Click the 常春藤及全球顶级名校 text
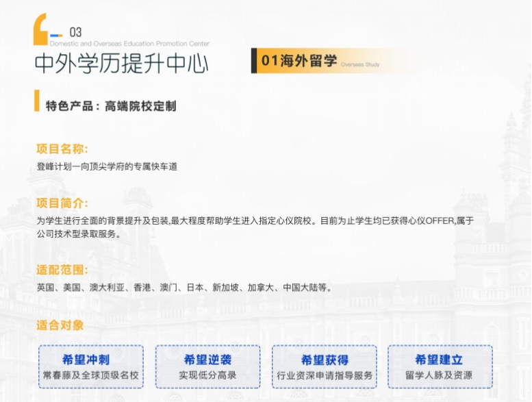This screenshot has height=402, width=532. click(x=91, y=375)
